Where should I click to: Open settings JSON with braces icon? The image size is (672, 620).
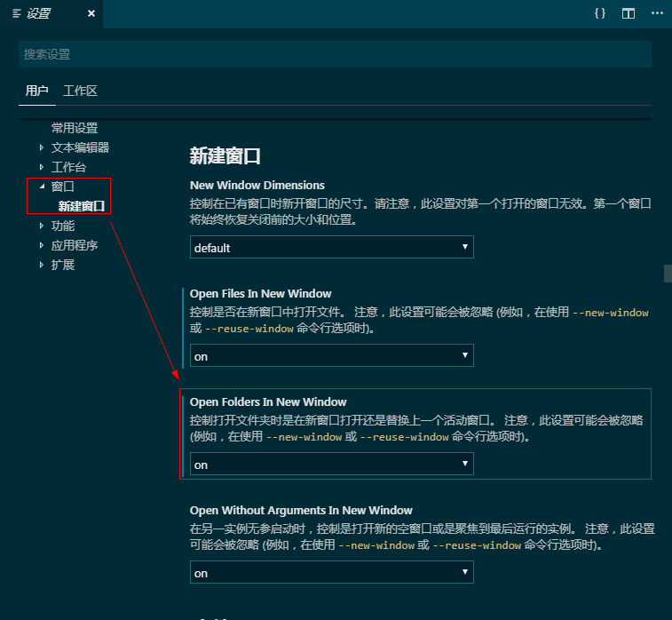(600, 13)
